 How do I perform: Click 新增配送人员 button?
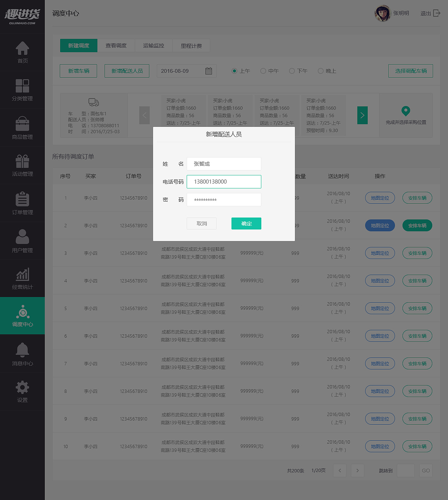pos(127,71)
